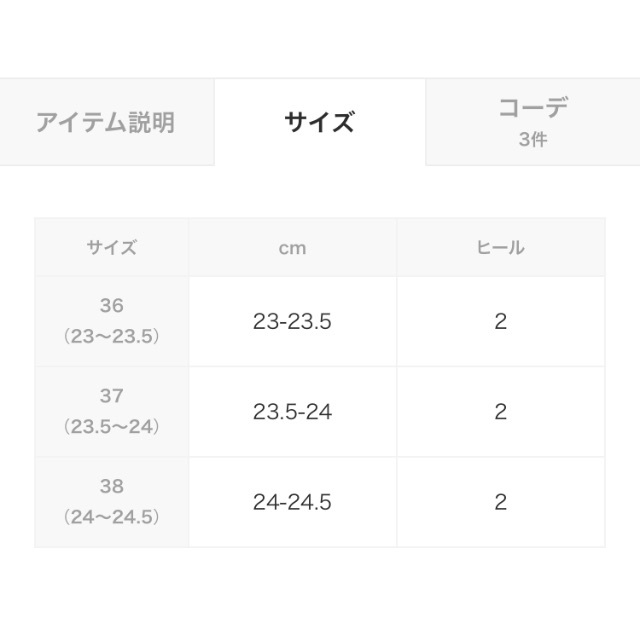Click the サイズ column header
The height and width of the screenshot is (640, 640).
click(112, 247)
